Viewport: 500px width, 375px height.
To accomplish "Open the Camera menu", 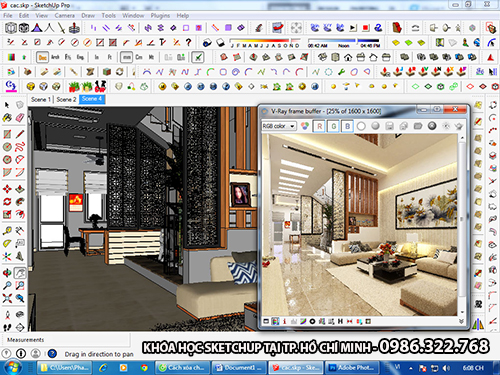I will pos(65,16).
